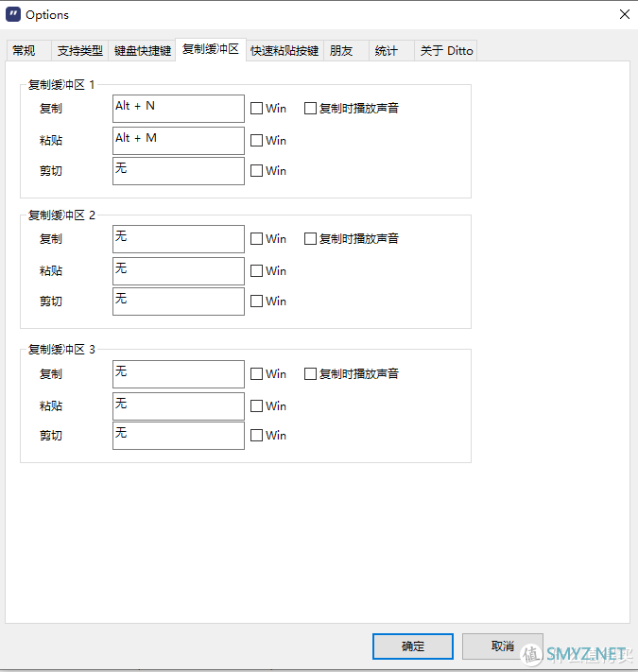
Task: Click the Ditto app icon in title bar
Action: click(x=13, y=14)
